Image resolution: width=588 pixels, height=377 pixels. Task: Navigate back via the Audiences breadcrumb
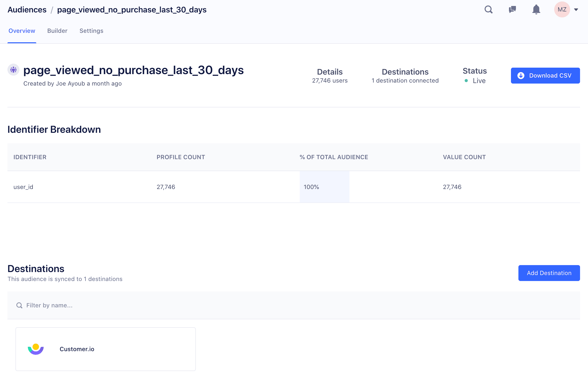(x=27, y=9)
